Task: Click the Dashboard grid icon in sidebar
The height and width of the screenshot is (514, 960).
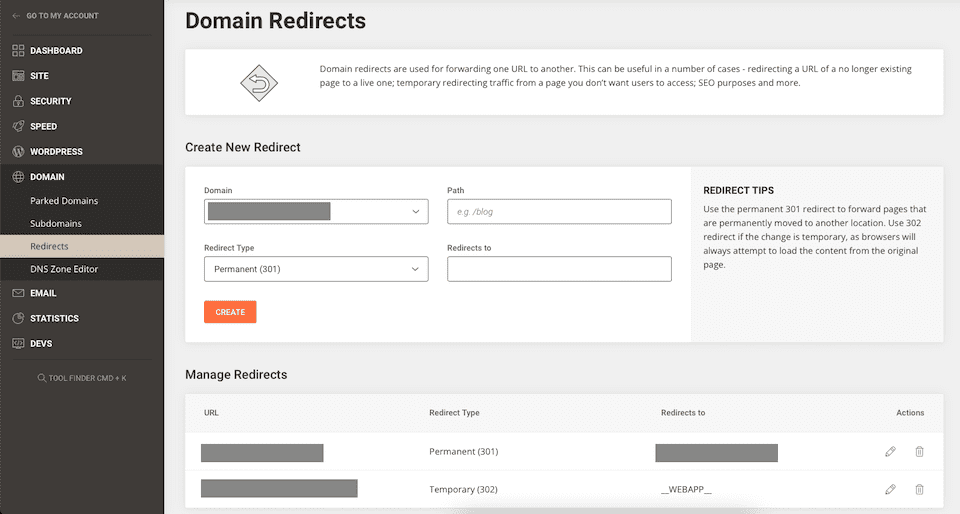Action: pyautogui.click(x=18, y=51)
